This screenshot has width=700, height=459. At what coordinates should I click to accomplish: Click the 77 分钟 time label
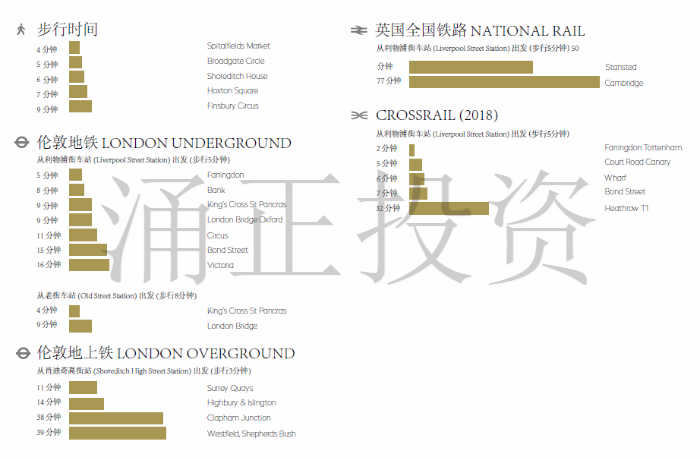click(389, 81)
